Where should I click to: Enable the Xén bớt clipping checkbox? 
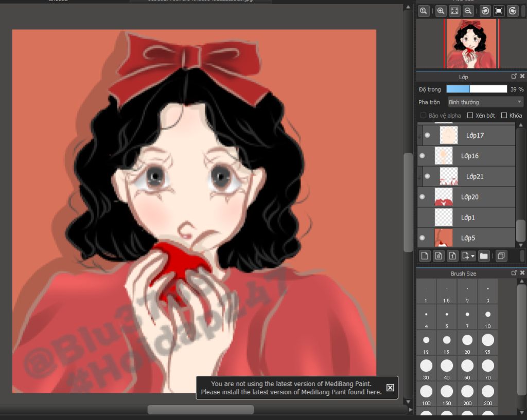click(x=470, y=116)
